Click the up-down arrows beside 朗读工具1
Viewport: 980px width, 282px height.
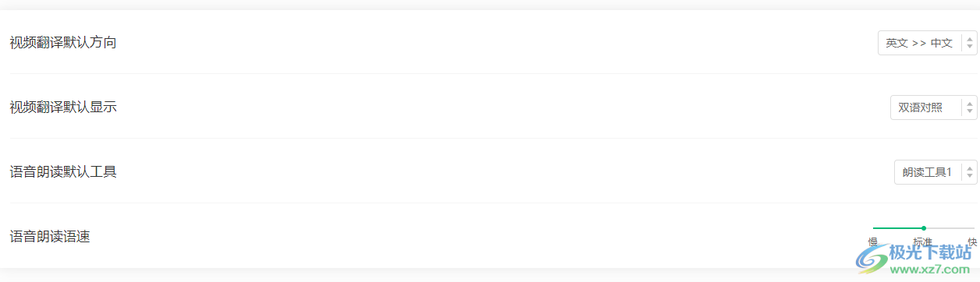point(970,172)
